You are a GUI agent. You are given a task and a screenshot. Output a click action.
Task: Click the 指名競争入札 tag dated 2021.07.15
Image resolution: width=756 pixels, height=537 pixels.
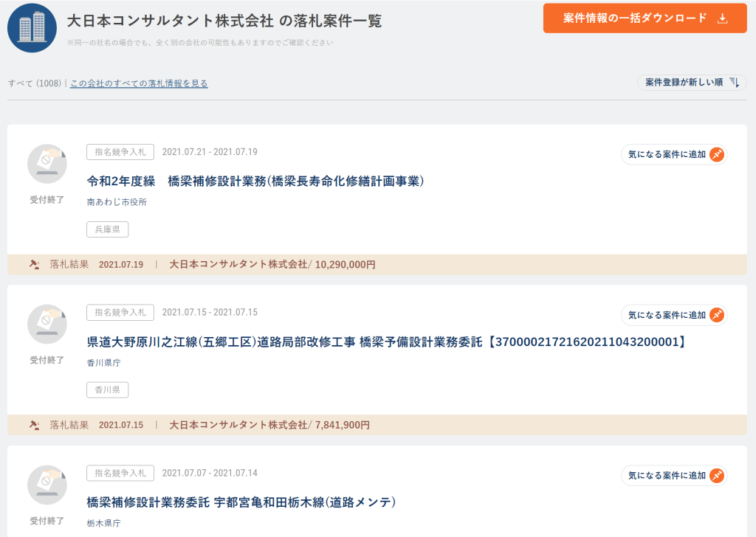[x=120, y=312]
